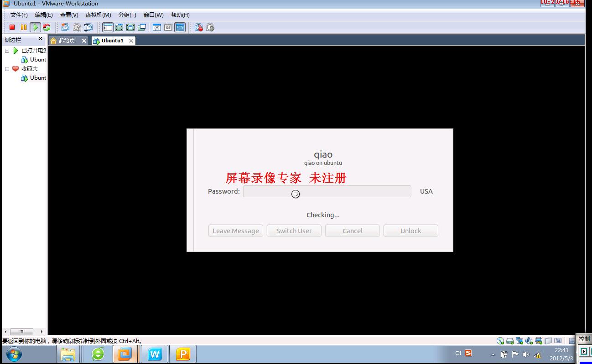Toggle the console view toolbar icon
This screenshot has height=364, width=592.
click(x=180, y=27)
